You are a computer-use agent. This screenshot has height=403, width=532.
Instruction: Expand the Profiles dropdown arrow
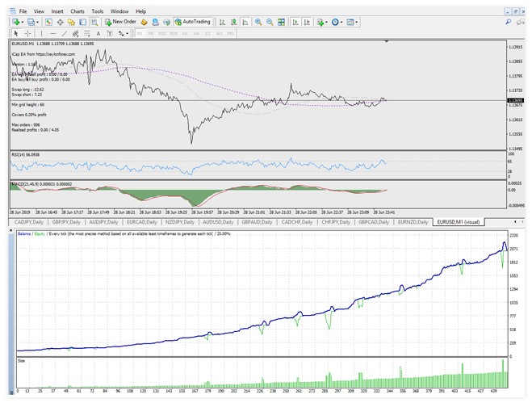[x=37, y=23]
